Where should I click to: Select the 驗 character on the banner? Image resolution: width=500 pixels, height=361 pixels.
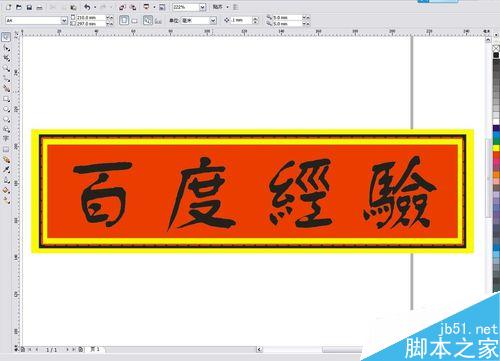click(400, 193)
